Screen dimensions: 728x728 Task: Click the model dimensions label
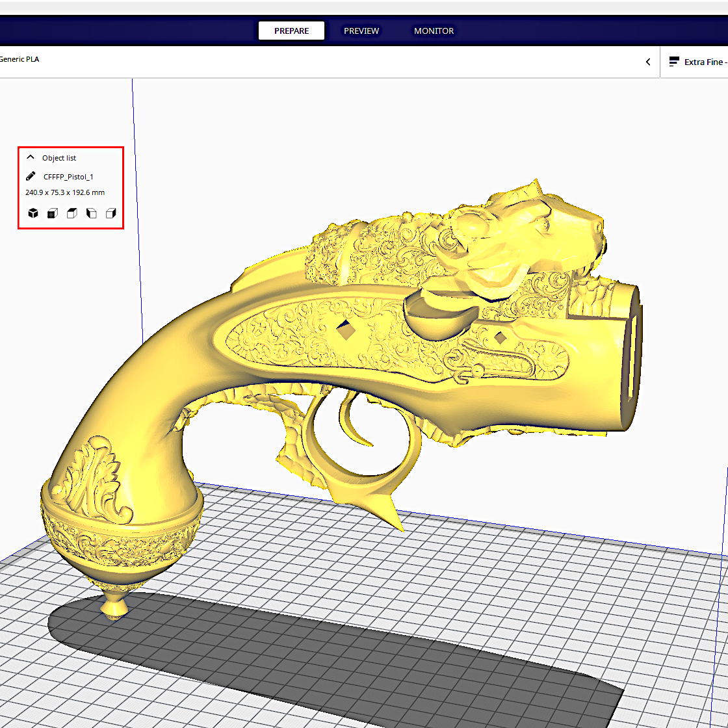(64, 192)
